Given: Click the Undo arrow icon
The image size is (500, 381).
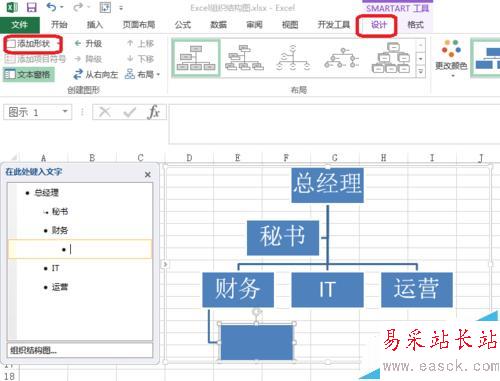Looking at the screenshot, I should click(51, 7).
